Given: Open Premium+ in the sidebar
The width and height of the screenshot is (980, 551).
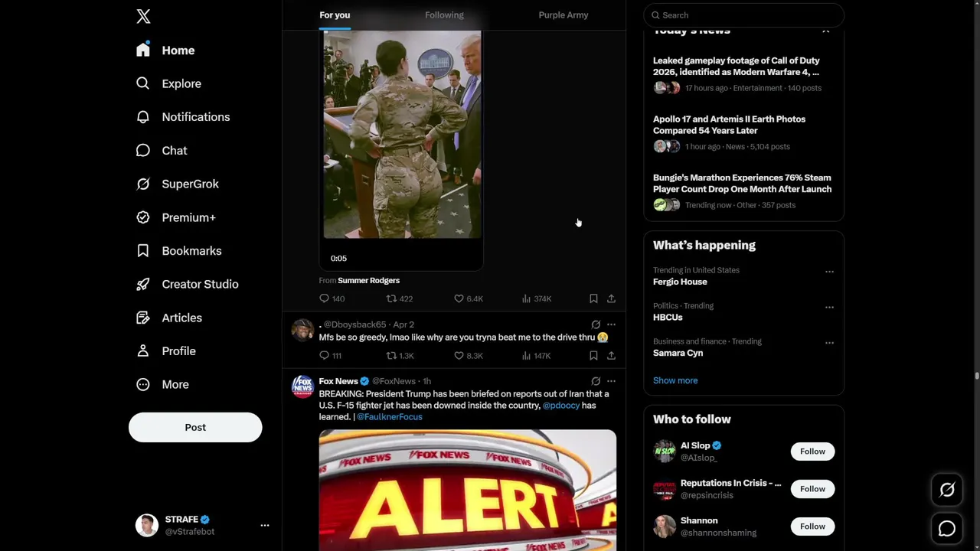Looking at the screenshot, I should [x=177, y=217].
